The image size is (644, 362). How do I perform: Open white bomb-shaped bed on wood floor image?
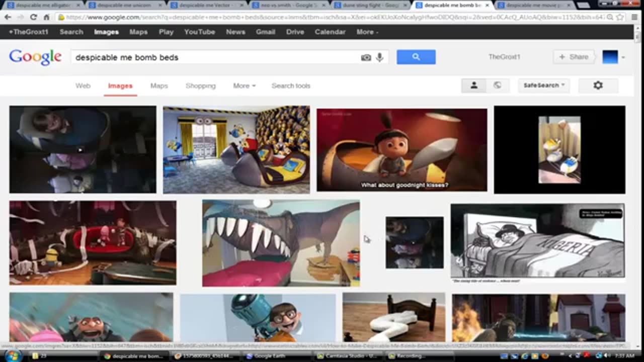pos(393,318)
